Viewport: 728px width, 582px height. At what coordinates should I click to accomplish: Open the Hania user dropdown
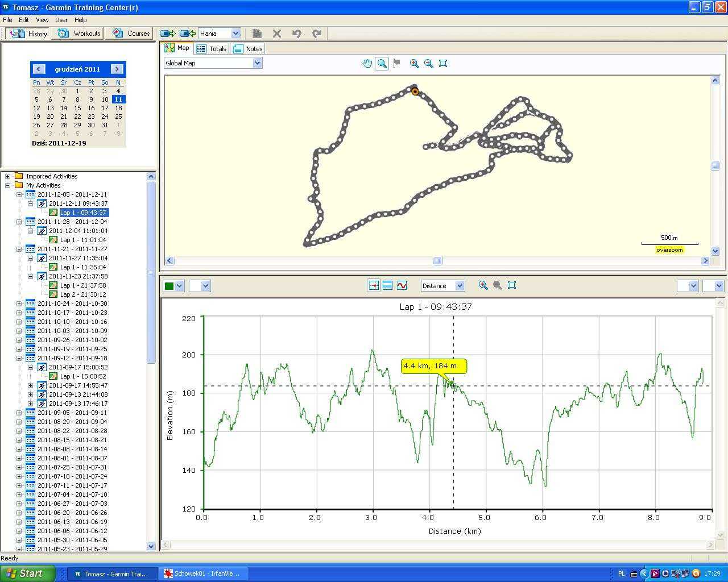tap(235, 34)
